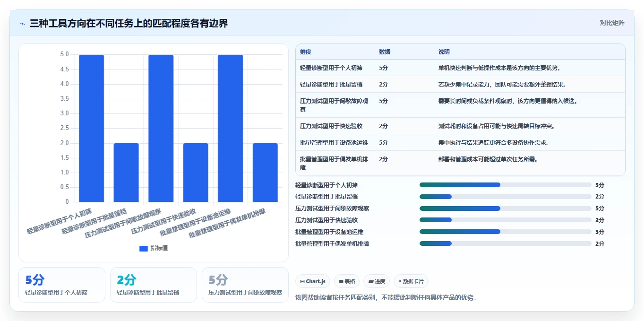This screenshot has width=644, height=321.
Task: Select the Chart.js chip
Action: coord(313,281)
